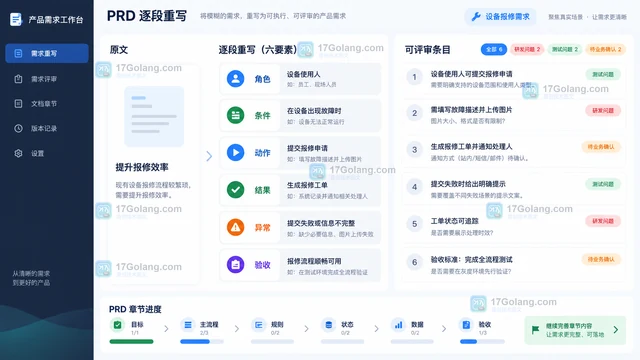Select the 提交失败或信息不完整 exception text

pos(321,223)
